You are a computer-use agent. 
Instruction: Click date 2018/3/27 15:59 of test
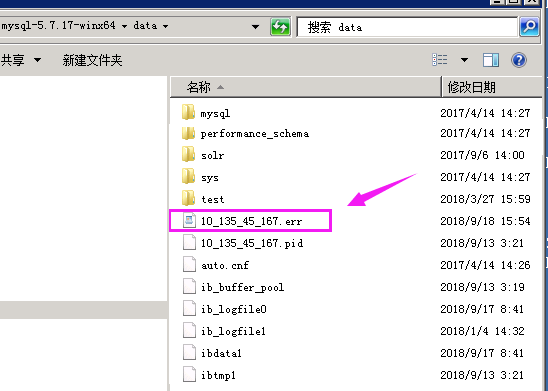485,199
